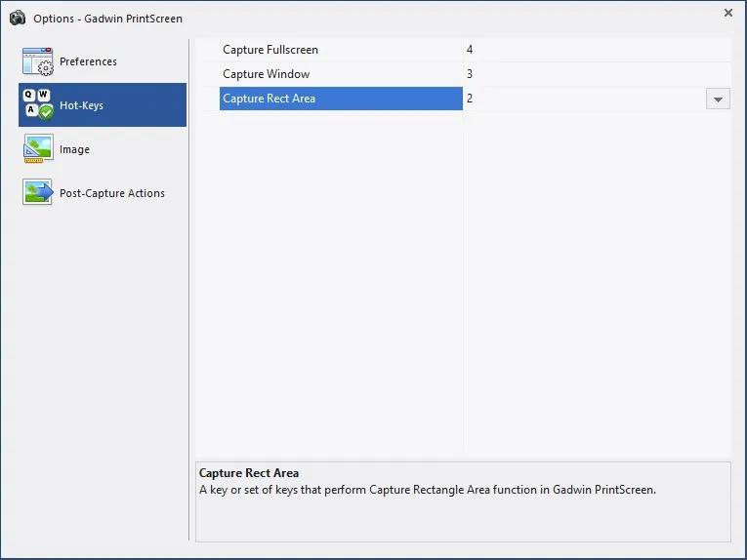
Task: Select the Hot-Keys category label
Action: 81,105
